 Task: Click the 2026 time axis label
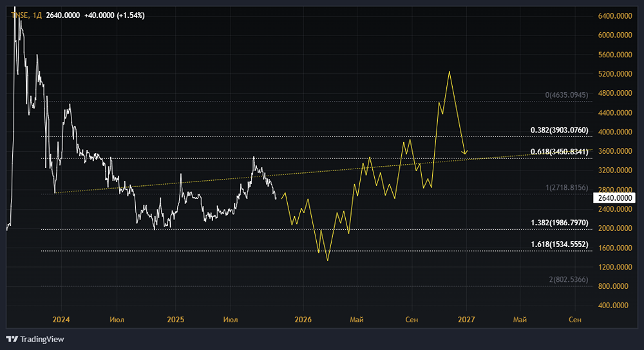[x=303, y=320]
